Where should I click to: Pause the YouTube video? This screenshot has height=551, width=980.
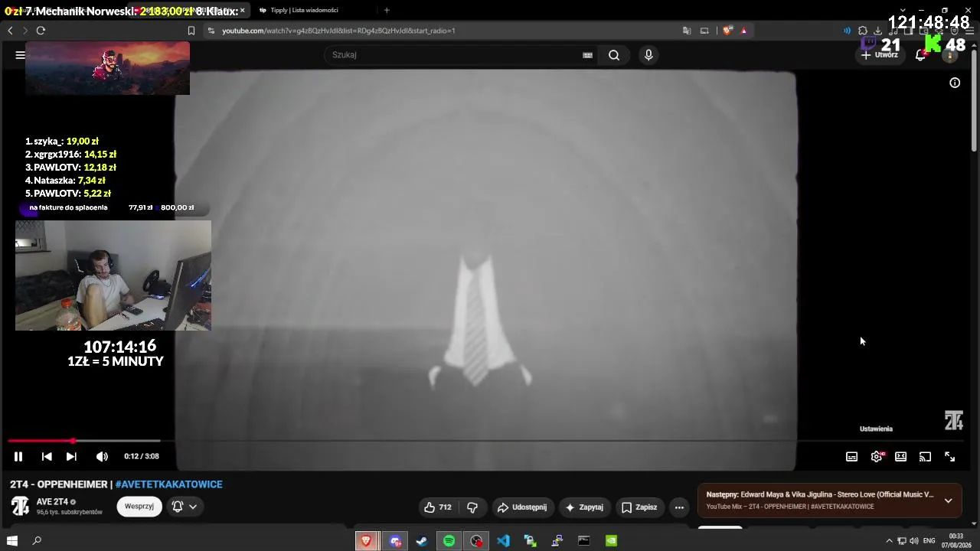click(x=18, y=457)
